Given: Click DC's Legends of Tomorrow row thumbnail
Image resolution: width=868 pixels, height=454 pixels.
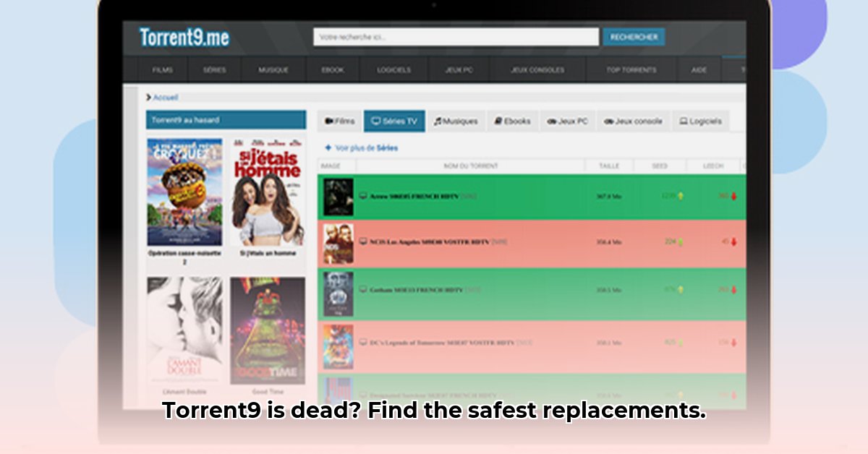Looking at the screenshot, I should click(339, 346).
